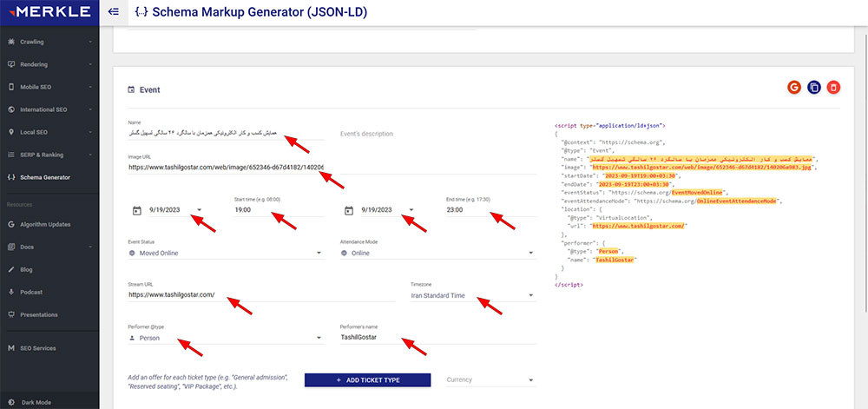The image size is (868, 409).
Task: Click the ADD TICKET TYPE button
Action: (x=367, y=379)
